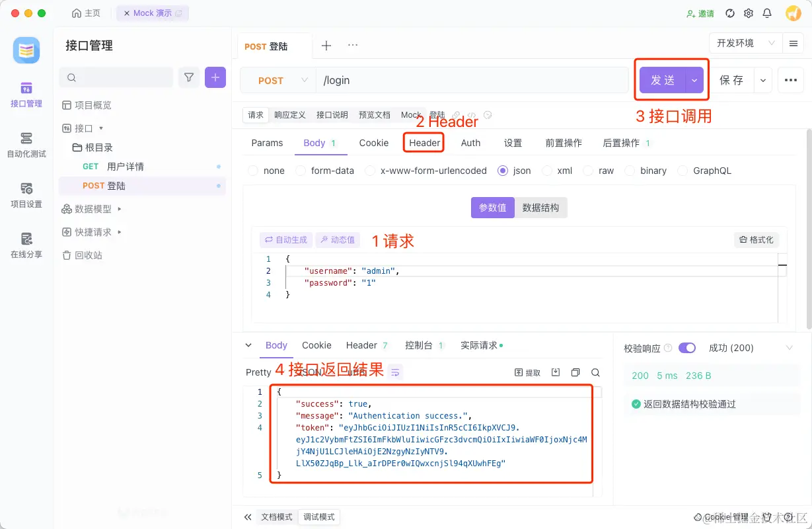选择 json 请求体类型
Viewport: 812px width, 529px height.
click(x=515, y=171)
